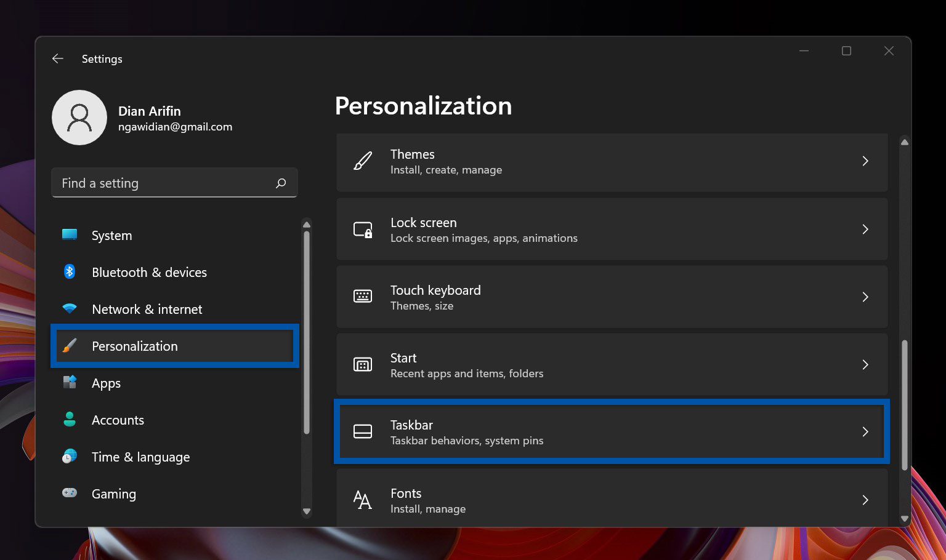This screenshot has width=946, height=560.
Task: Click the Lock screen icon
Action: coord(363,229)
